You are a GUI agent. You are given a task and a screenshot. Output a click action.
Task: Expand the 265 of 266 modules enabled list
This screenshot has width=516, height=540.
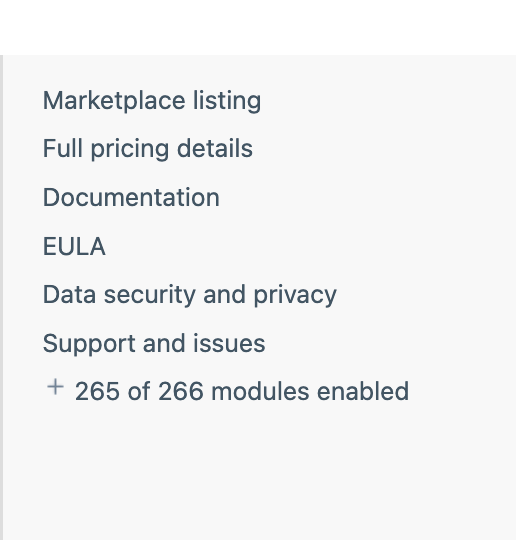(x=228, y=392)
